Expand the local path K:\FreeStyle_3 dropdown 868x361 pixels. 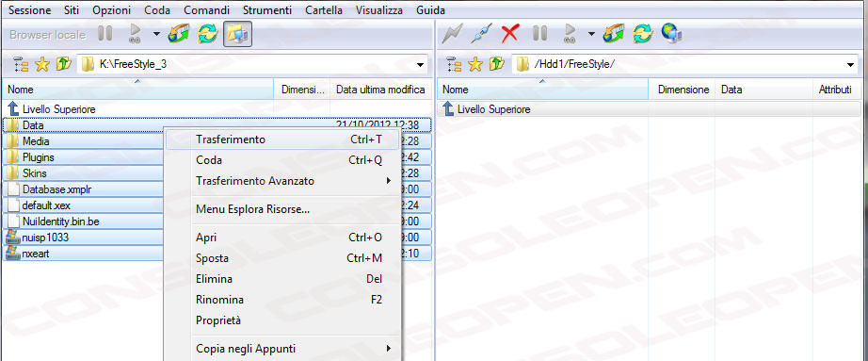[x=420, y=65]
